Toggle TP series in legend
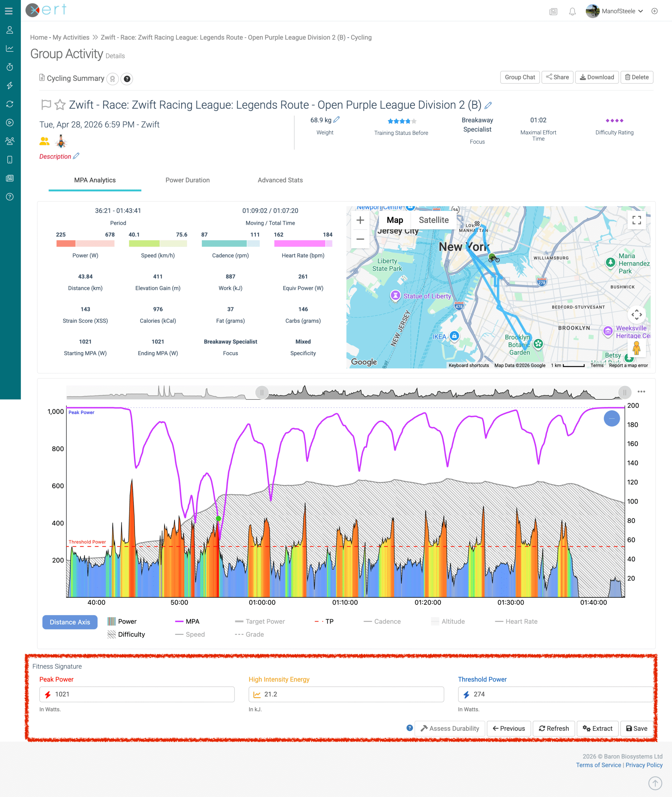Viewport: 672px width, 797px height. [x=324, y=621]
